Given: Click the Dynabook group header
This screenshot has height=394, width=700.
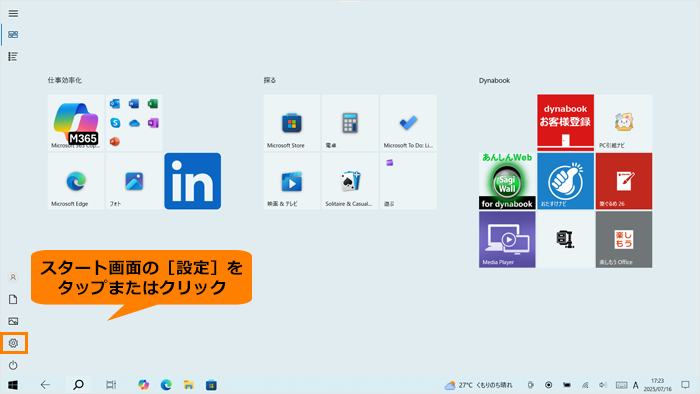Looking at the screenshot, I should click(x=494, y=80).
